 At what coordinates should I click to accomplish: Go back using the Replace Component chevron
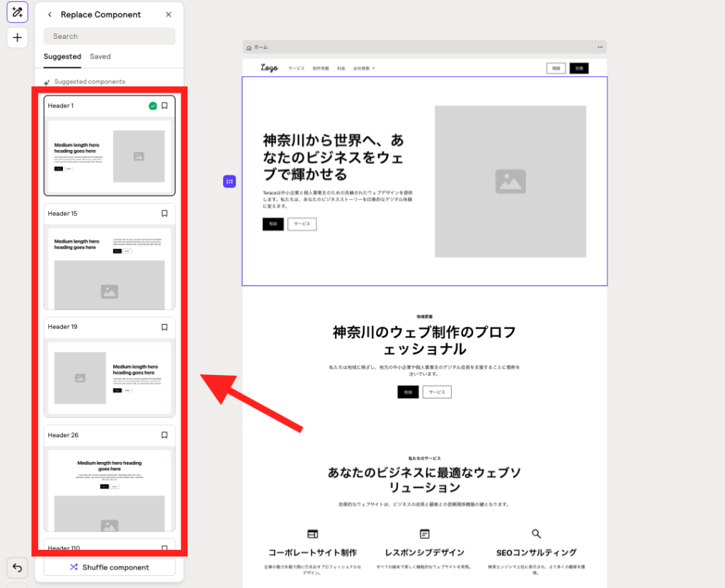coord(50,15)
